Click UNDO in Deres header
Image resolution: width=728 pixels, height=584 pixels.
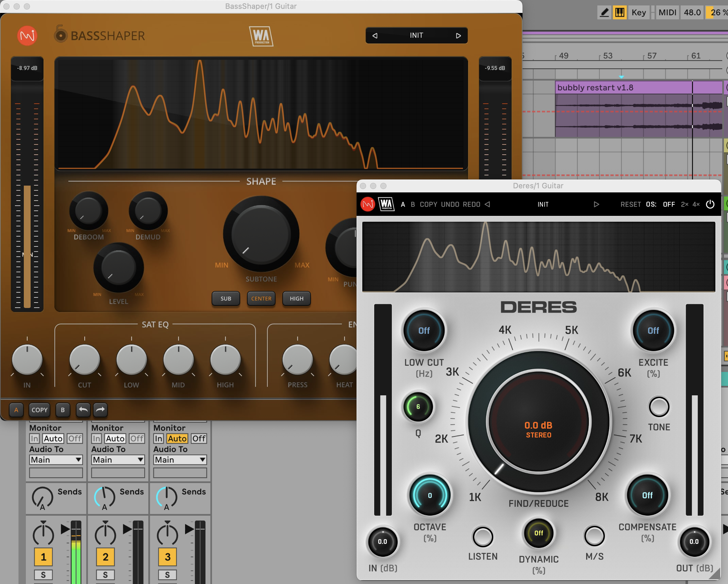pyautogui.click(x=450, y=204)
